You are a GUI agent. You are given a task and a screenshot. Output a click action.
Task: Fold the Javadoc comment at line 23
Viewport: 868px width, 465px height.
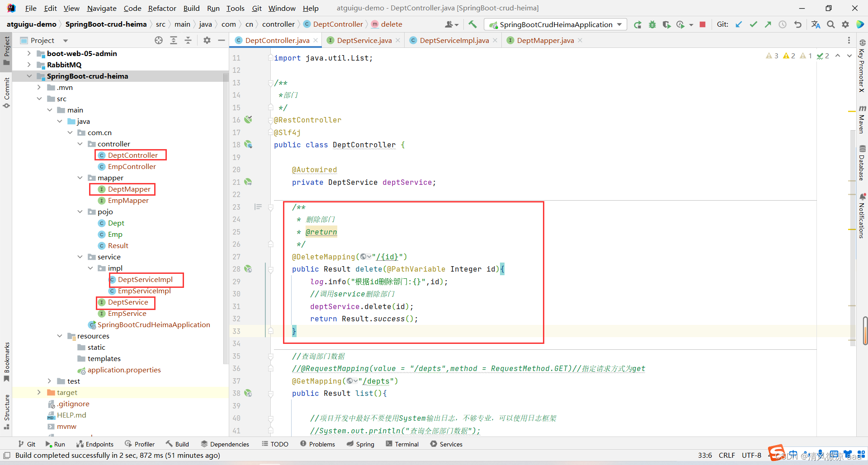click(x=271, y=207)
